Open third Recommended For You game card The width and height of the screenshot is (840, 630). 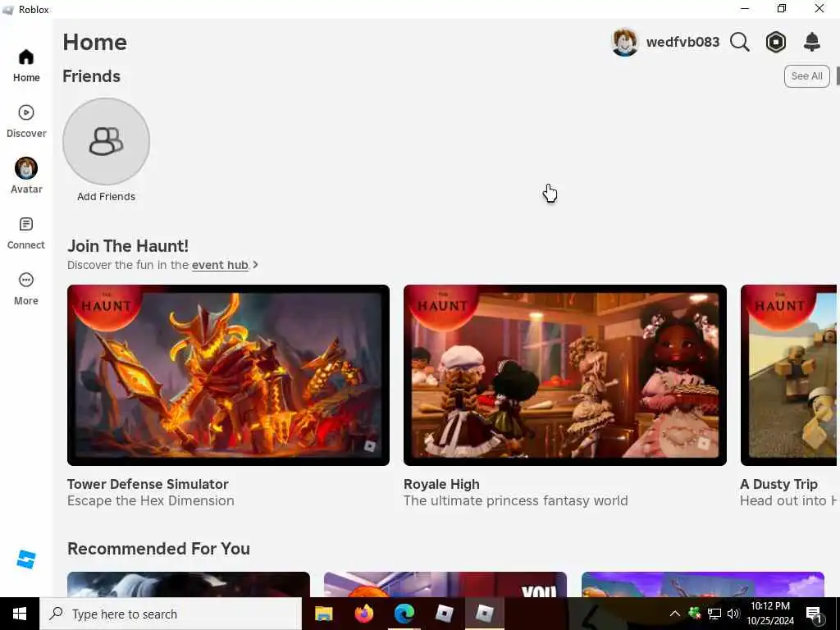tap(703, 584)
